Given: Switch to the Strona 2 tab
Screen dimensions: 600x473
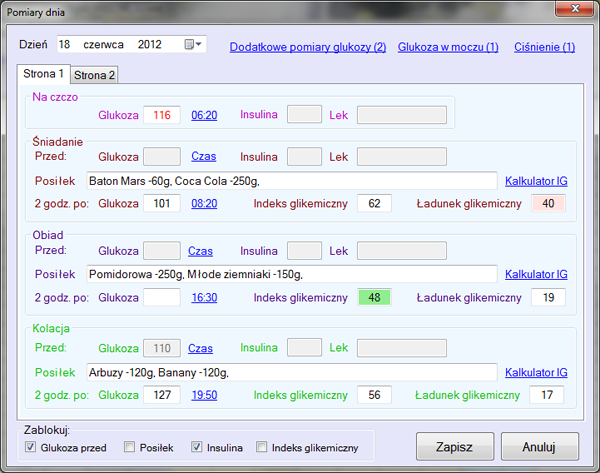Looking at the screenshot, I should coord(94,75).
